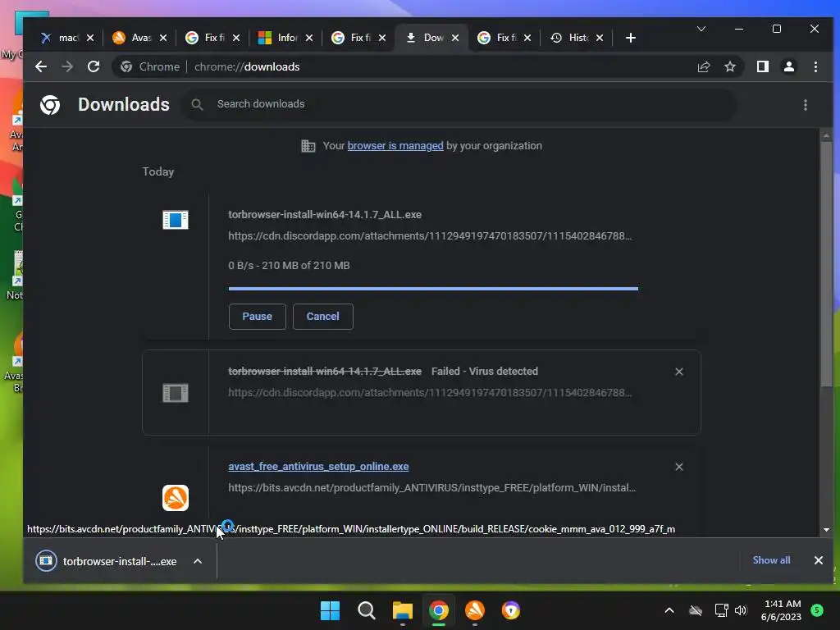This screenshot has width=840, height=630.
Task: Focus the Search downloads field
Action: (461, 104)
